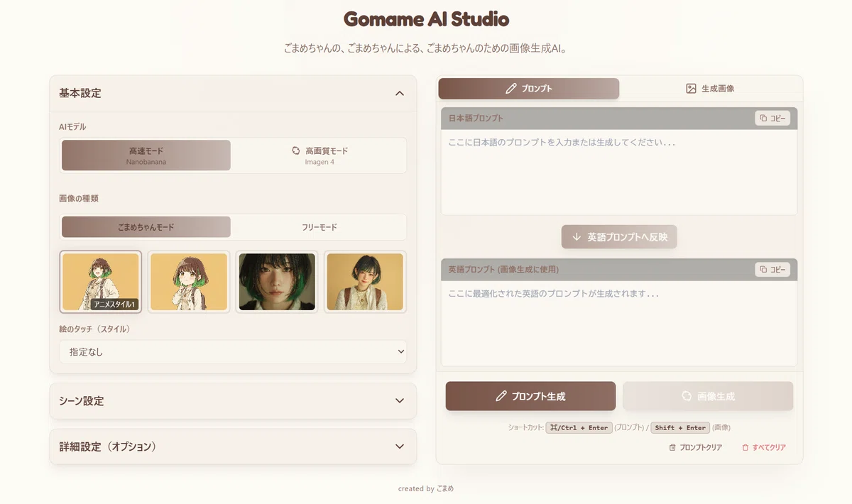This screenshot has height=504, width=852.
Task: Click the pencil icon on プロンプト tab
Action: pos(510,89)
